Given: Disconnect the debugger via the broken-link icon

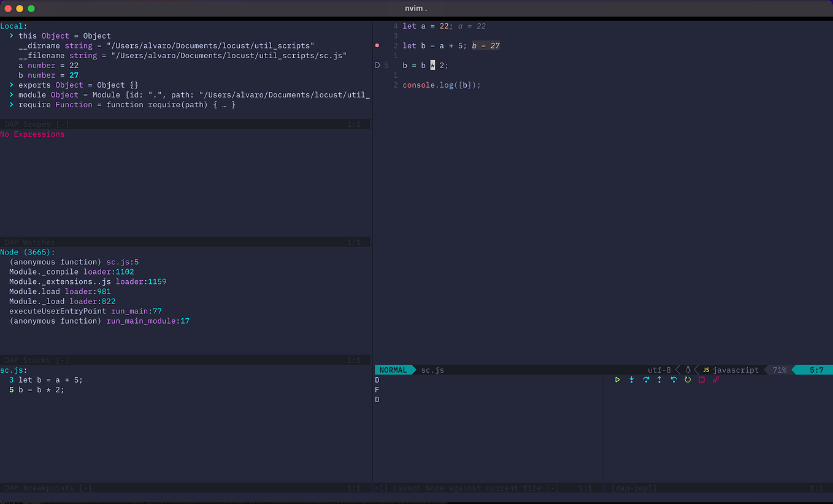Looking at the screenshot, I should pos(715,380).
